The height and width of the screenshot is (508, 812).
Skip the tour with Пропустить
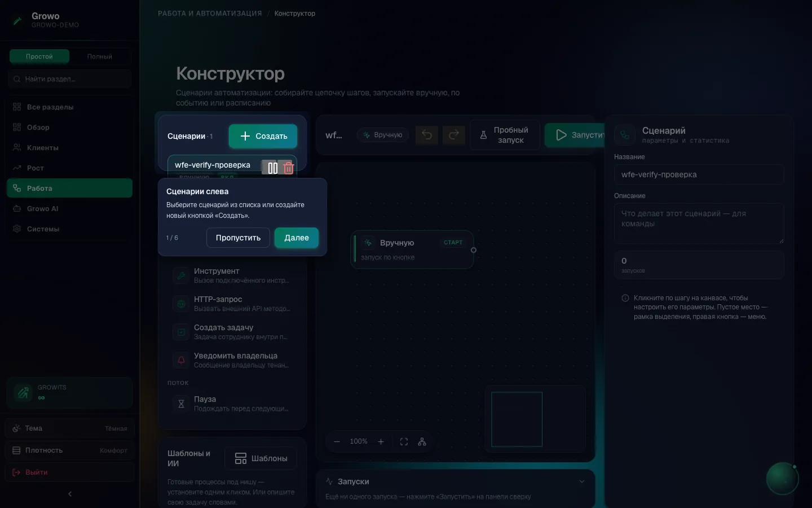point(238,238)
